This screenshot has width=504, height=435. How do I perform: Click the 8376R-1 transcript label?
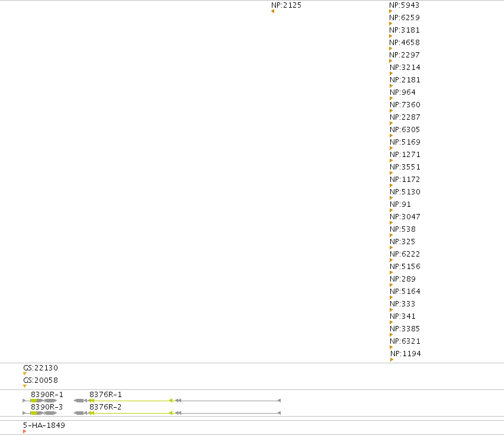pos(105,395)
